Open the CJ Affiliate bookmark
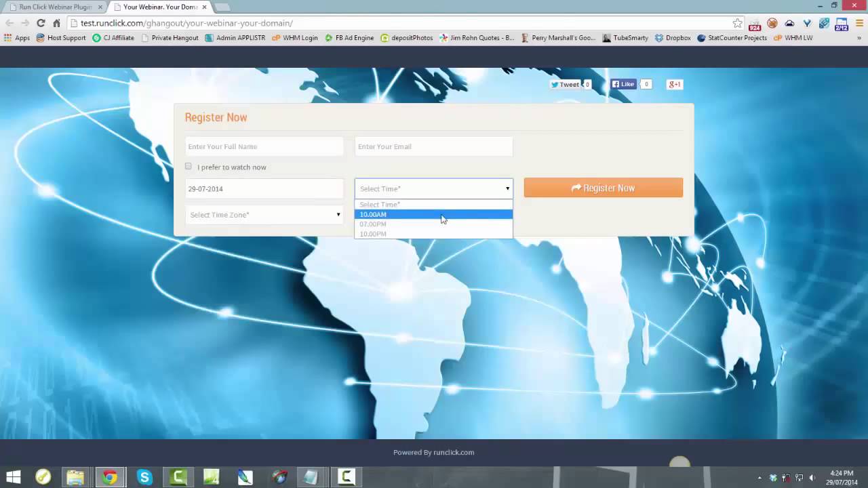Screen dimensions: 868x488 113,38
